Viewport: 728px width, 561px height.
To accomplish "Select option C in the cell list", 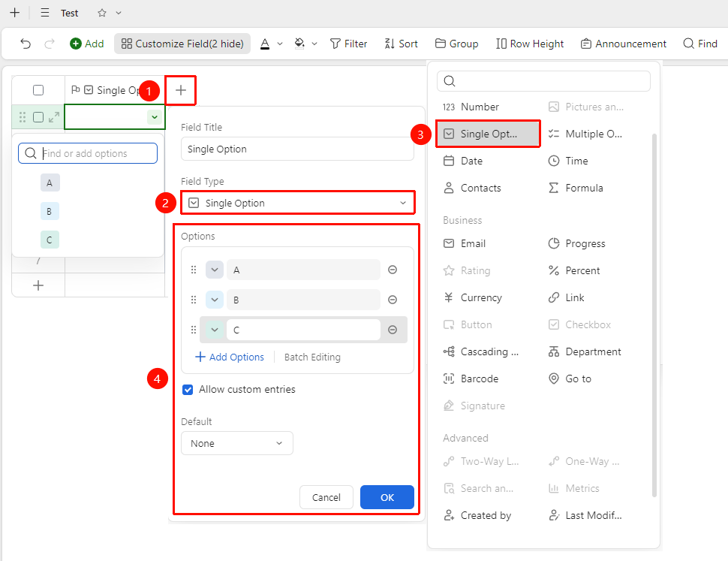I will coord(50,240).
